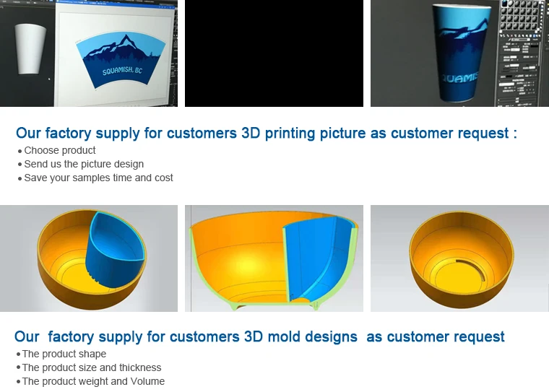The image size is (549, 392).
Task: Open the orange bowl with blue insert image
Action: [x=89, y=258]
